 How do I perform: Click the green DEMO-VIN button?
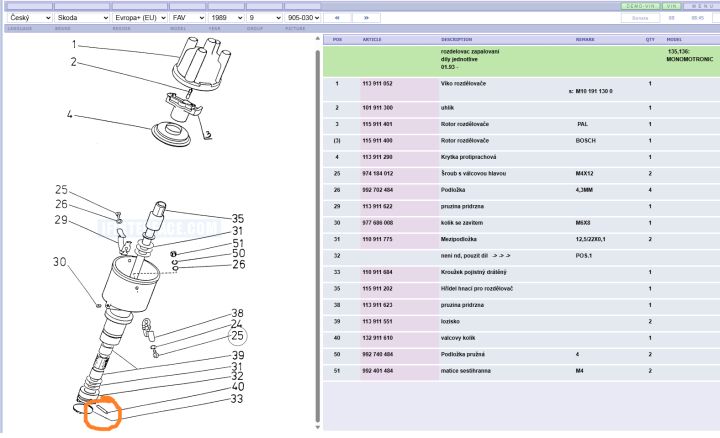coord(641,6)
